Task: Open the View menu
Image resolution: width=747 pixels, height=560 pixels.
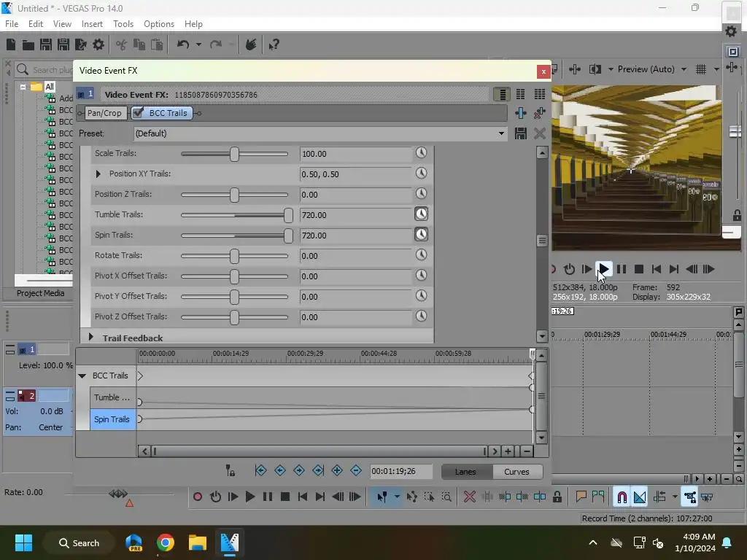Action: [62, 24]
